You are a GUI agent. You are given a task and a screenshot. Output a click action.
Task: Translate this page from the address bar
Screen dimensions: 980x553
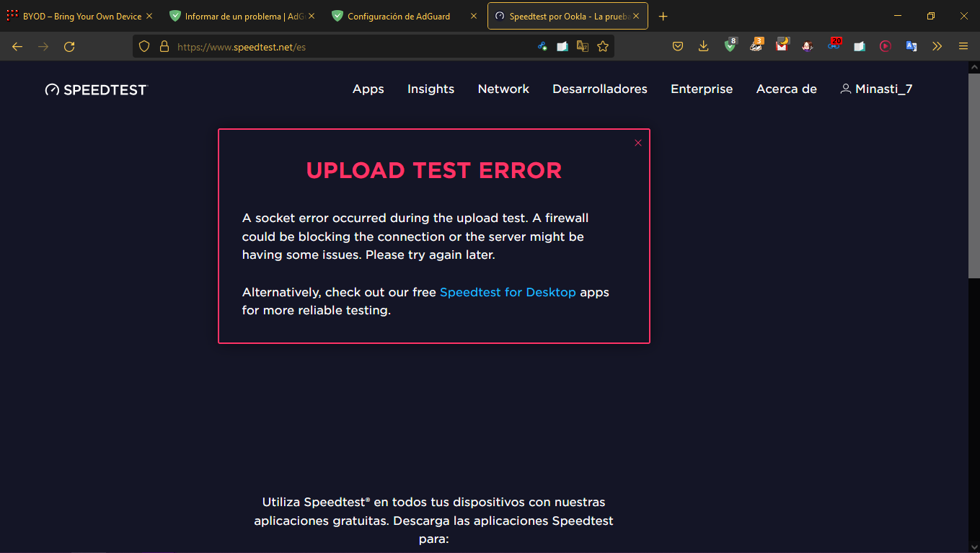pyautogui.click(x=583, y=46)
